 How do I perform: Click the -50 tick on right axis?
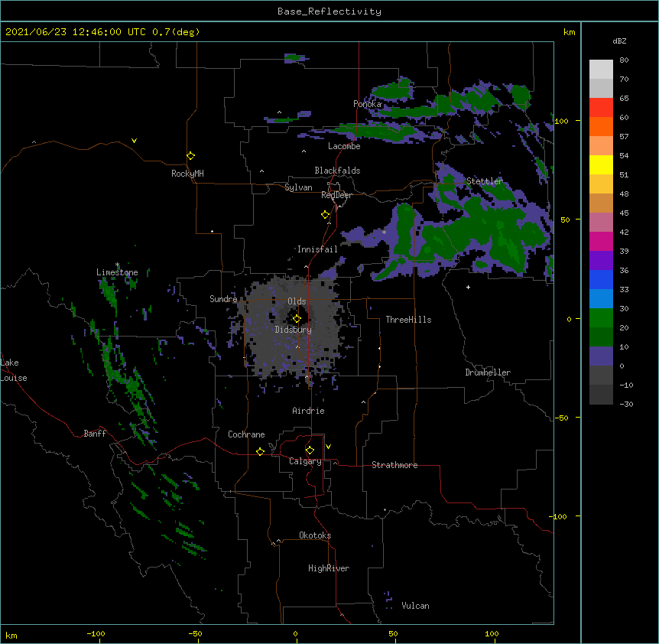click(561, 418)
